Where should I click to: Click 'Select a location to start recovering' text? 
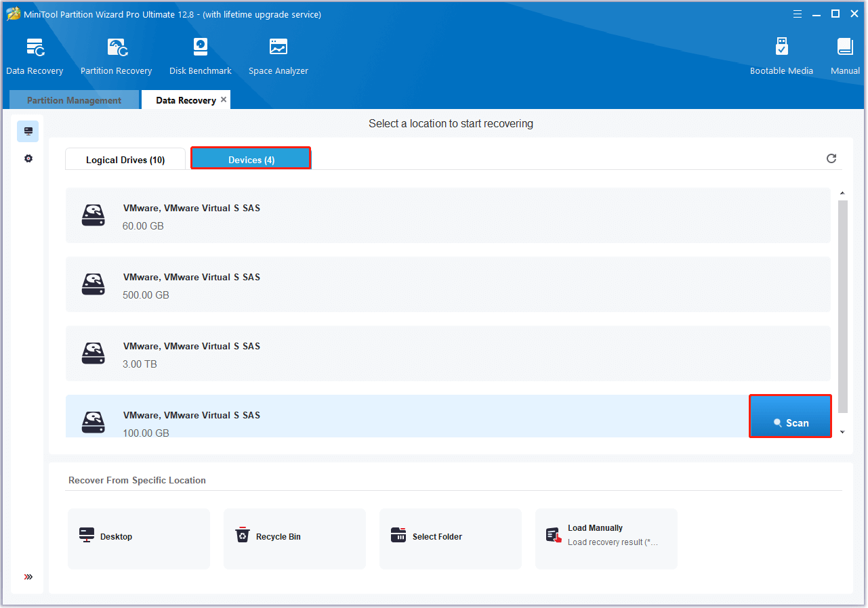(x=451, y=124)
